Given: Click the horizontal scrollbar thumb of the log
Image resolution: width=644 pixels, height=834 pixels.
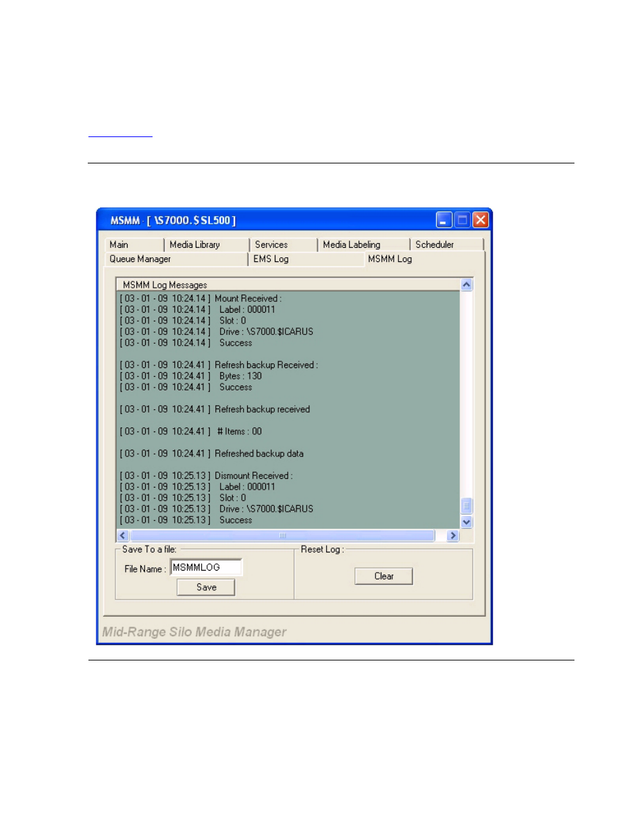Looking at the screenshot, I should coord(283,536).
